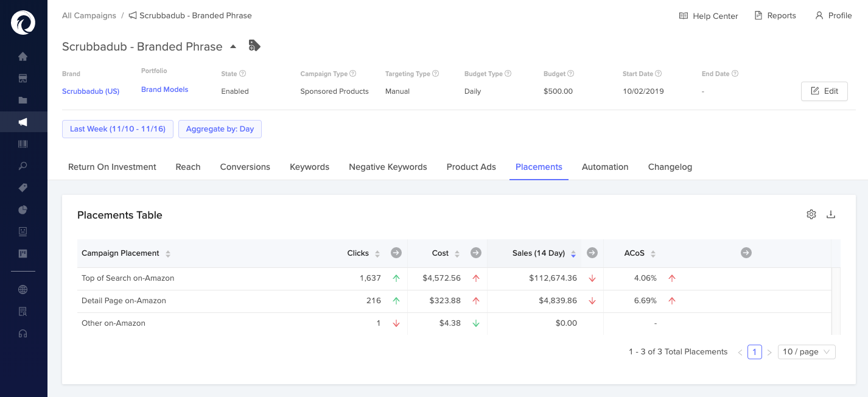Screen dimensions: 868x397
Task: Select the Placements tab
Action: (x=539, y=167)
